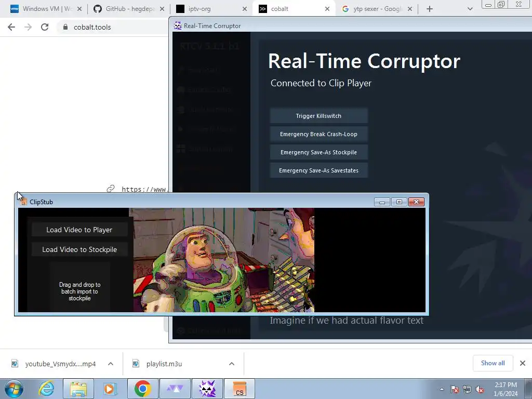Open a new Chrome tab
Image resolution: width=532 pixels, height=399 pixels.
coord(430,9)
